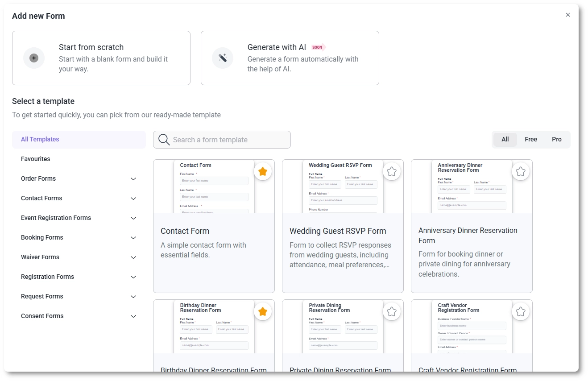
Task: Favorite the Anniversary Dinner Reservation Form
Action: coord(521,171)
